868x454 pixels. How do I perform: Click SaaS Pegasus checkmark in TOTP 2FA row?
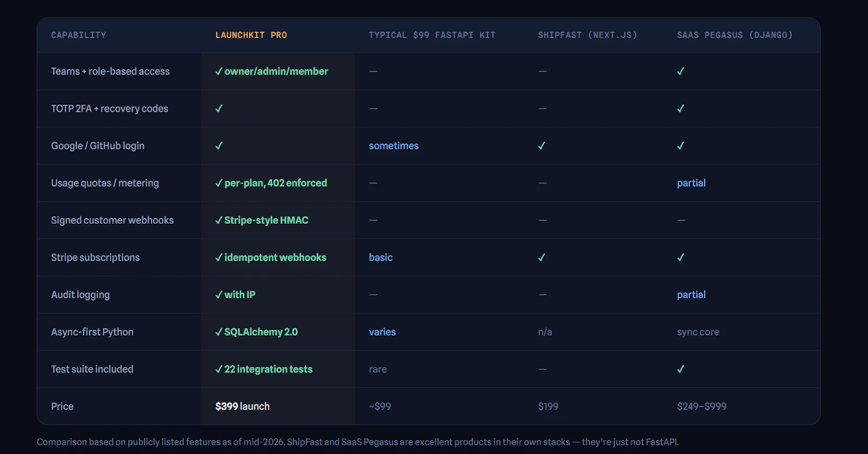(x=680, y=109)
